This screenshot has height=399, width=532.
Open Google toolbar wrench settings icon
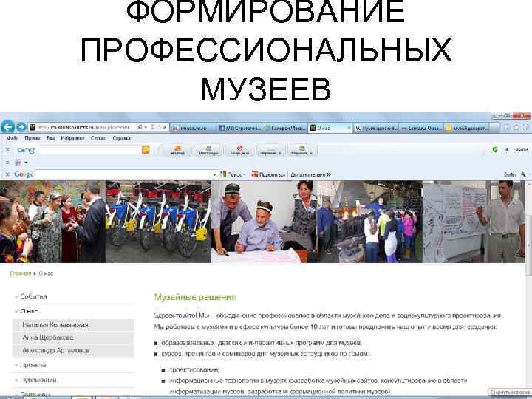click(x=524, y=174)
